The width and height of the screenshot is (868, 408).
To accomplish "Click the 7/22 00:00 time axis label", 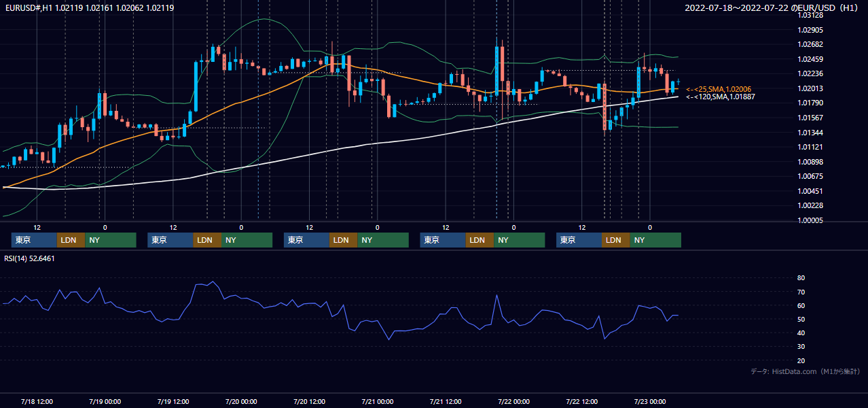I will point(513,401).
